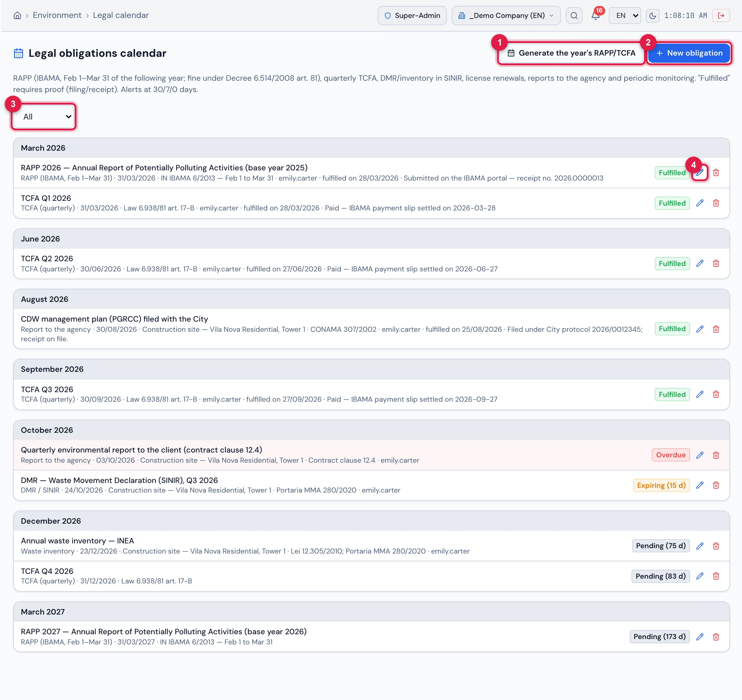Delete the TCFA Q3 2026 entry

coord(716,395)
